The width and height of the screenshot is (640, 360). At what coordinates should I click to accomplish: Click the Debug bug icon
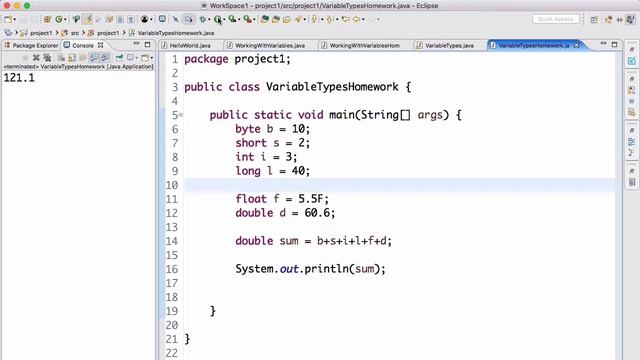[202, 19]
